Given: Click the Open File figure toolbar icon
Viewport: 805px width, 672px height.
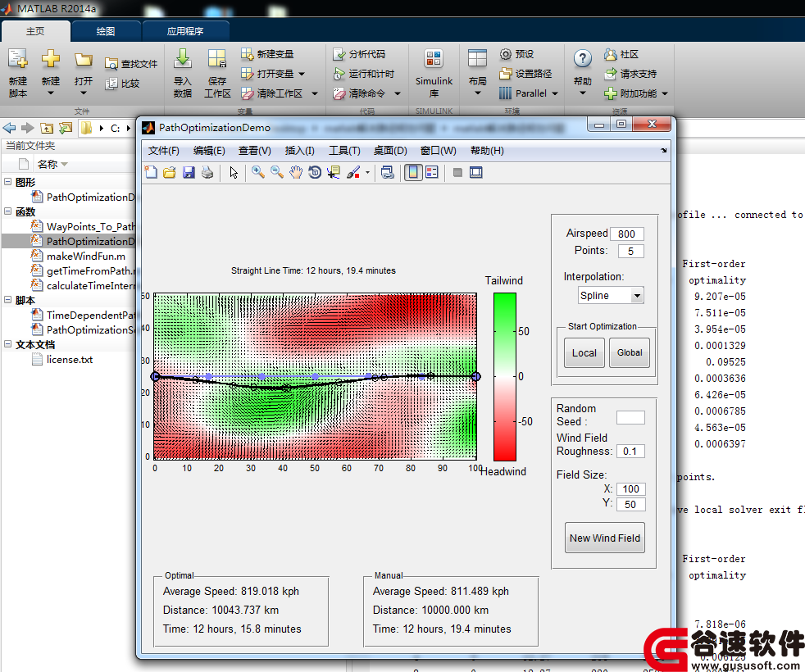Looking at the screenshot, I should coord(170,172).
